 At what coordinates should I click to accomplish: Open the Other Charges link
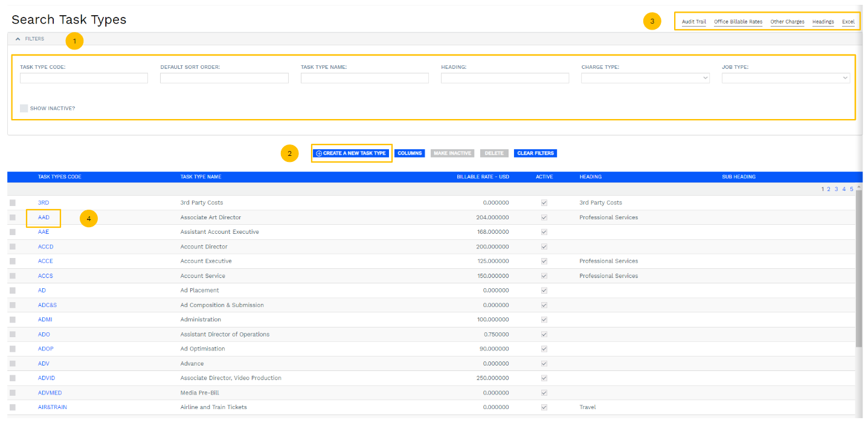pos(787,22)
